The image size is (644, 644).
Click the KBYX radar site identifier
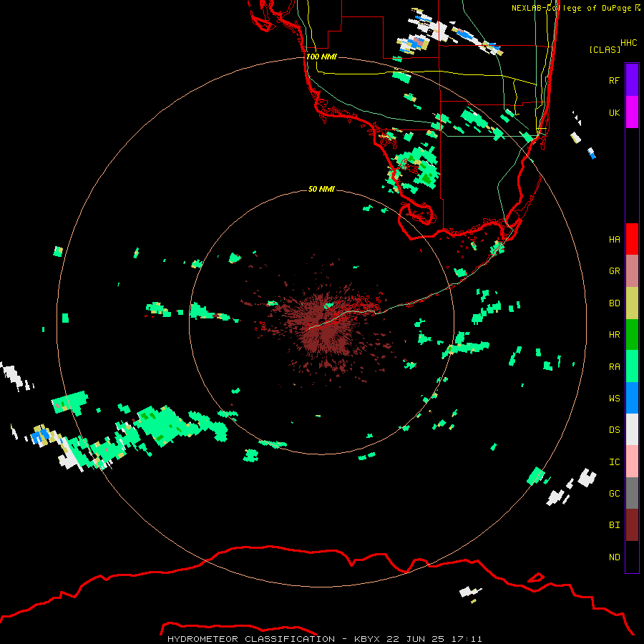(369, 639)
